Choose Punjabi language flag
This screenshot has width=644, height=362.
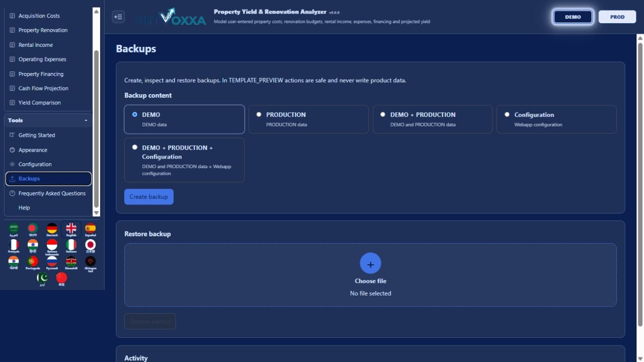coord(14,263)
